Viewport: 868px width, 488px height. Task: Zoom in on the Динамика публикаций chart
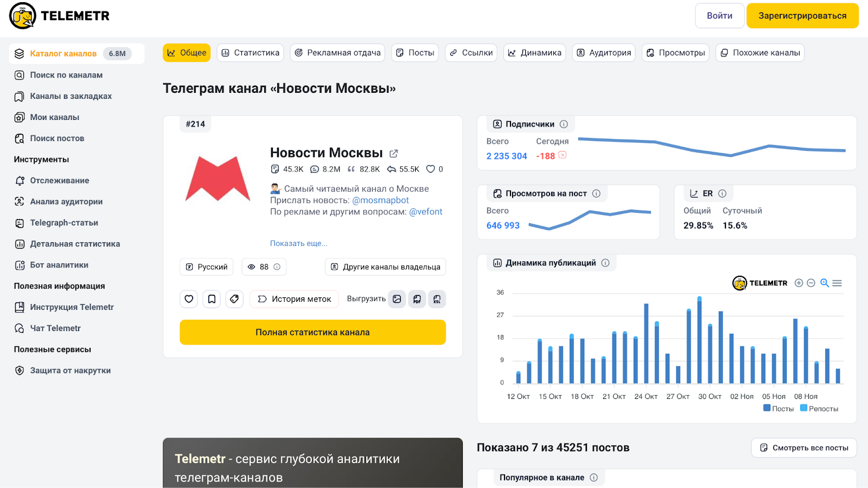point(799,283)
